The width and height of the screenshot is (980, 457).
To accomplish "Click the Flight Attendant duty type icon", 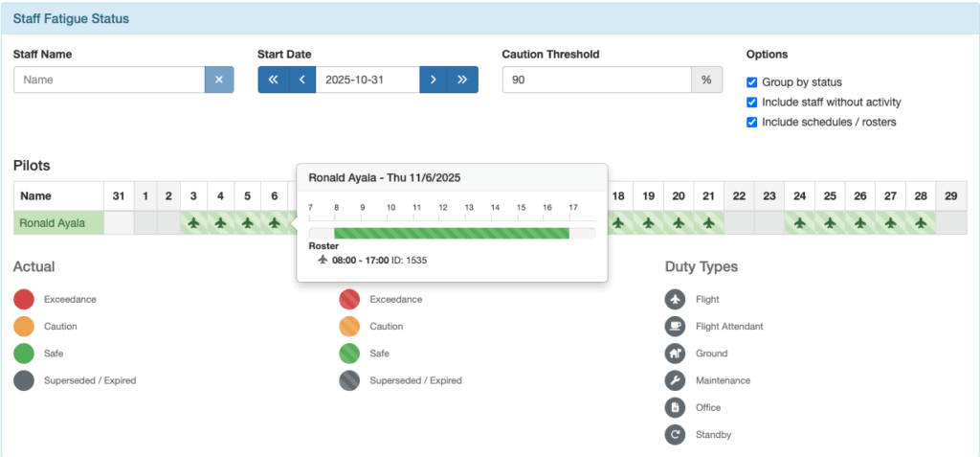I will click(676, 327).
